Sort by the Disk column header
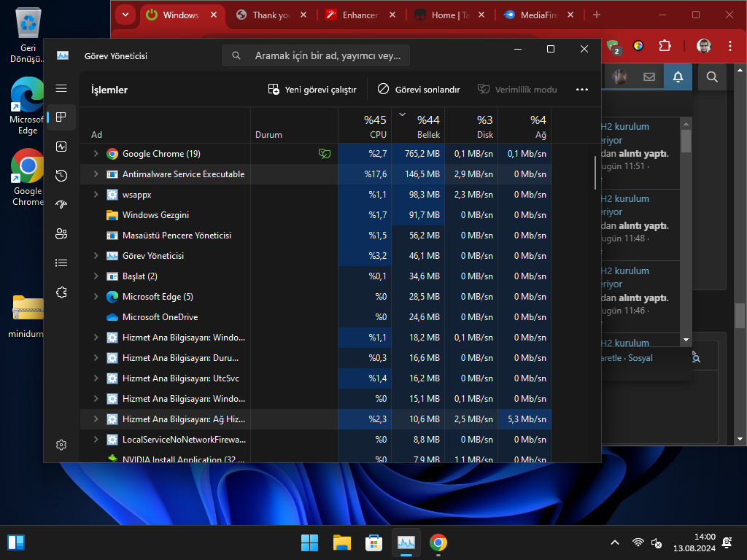This screenshot has height=560, width=747. point(472,125)
